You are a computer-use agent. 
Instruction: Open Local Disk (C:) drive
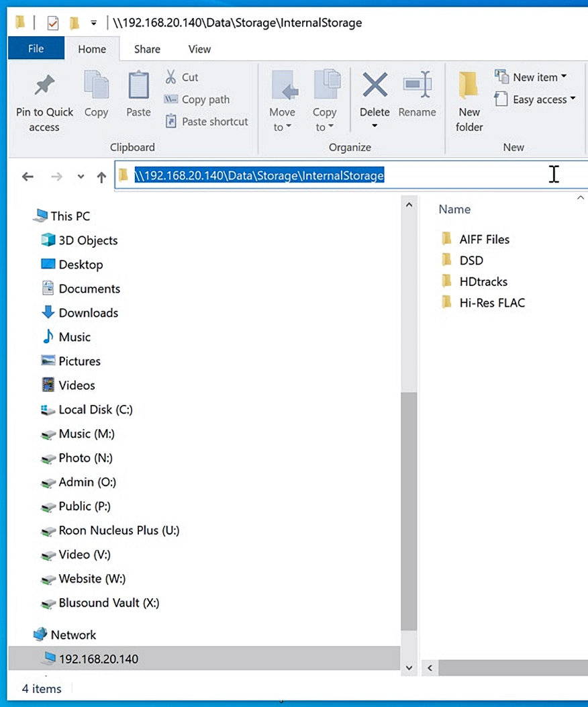click(x=87, y=410)
